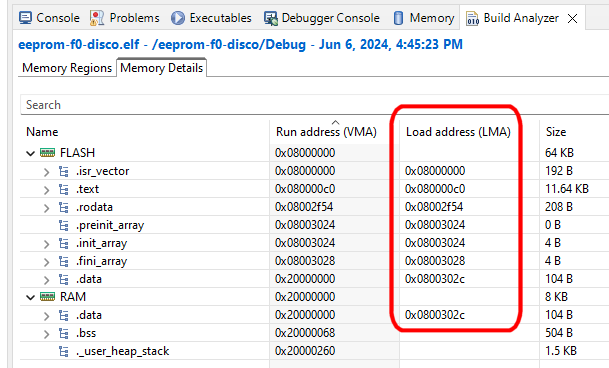Viewport: 609px width, 368px height.
Task: Click the ._user_heap_stack section icon
Action: (64, 351)
